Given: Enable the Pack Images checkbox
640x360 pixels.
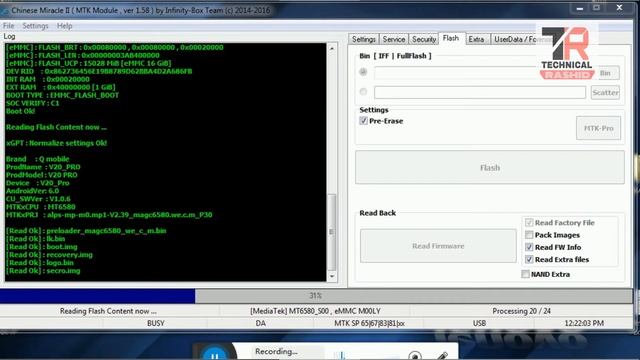Looking at the screenshot, I should point(529,235).
